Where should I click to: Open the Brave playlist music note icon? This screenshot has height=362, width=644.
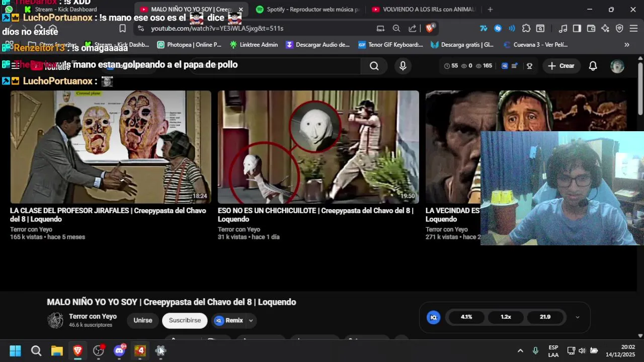click(x=563, y=29)
